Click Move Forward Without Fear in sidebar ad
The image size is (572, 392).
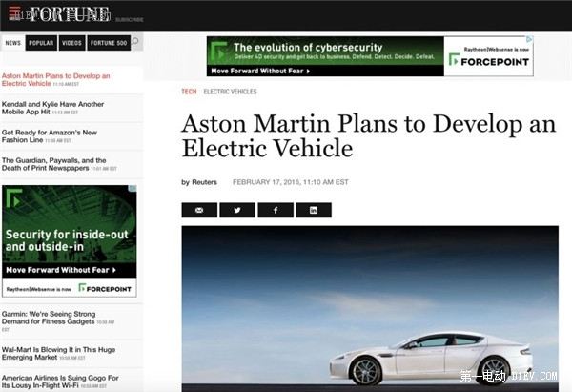[61, 270]
